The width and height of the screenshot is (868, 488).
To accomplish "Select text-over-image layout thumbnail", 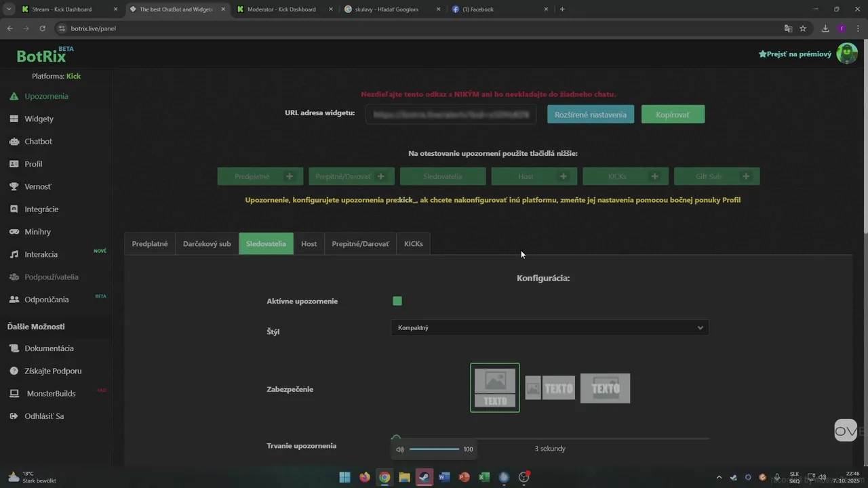I will coord(605,388).
